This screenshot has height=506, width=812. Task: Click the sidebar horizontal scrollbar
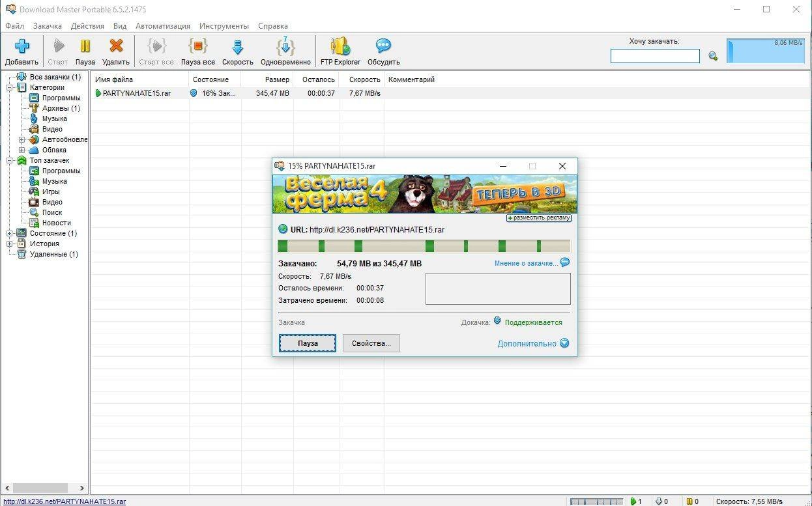pos(45,488)
